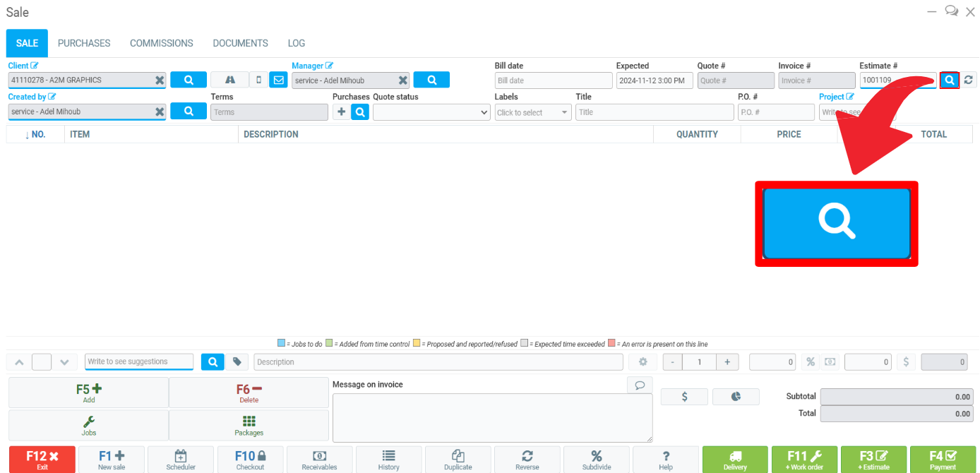The width and height of the screenshot is (980, 473).
Task: Click the road directions icon beside Client
Action: click(229, 80)
